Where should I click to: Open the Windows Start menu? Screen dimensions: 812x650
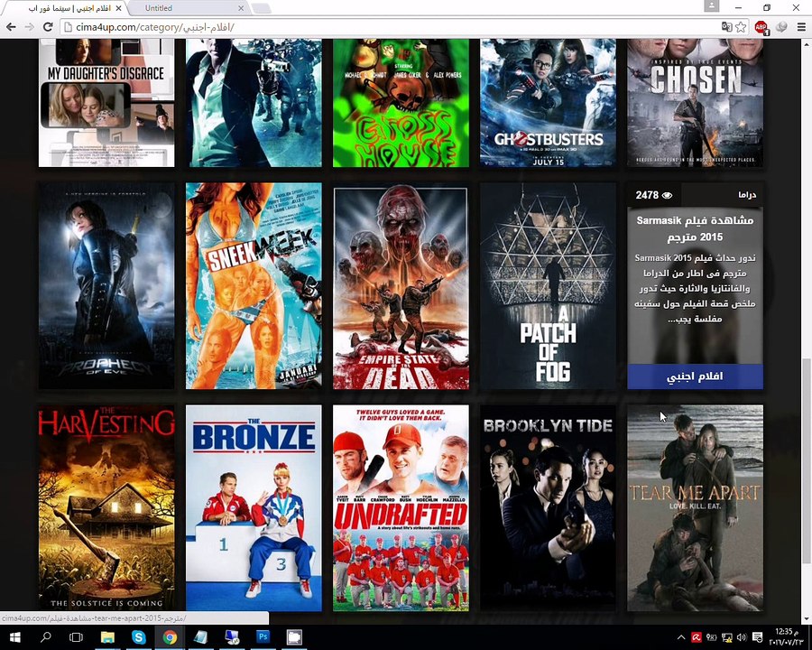tap(14, 637)
